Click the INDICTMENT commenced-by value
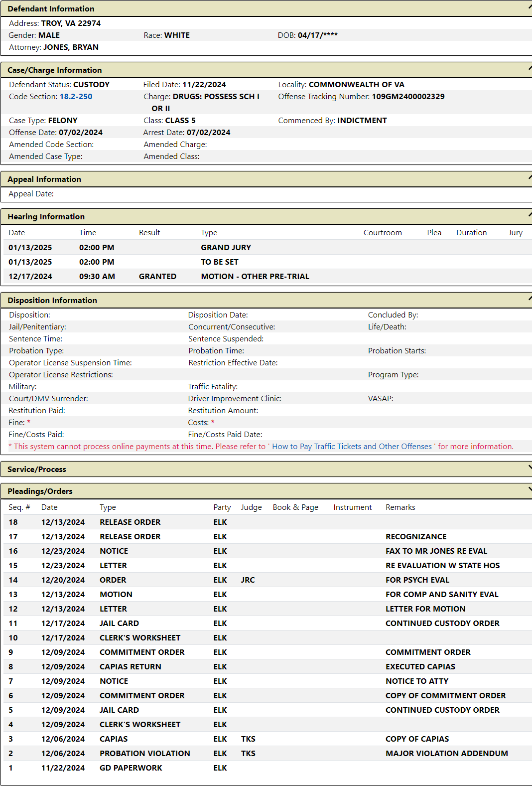The width and height of the screenshot is (532, 786). 362,121
